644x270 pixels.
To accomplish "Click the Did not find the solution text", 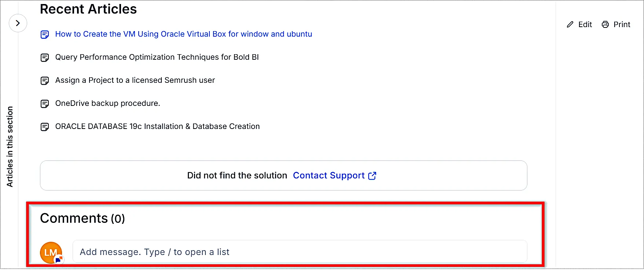I will point(237,175).
